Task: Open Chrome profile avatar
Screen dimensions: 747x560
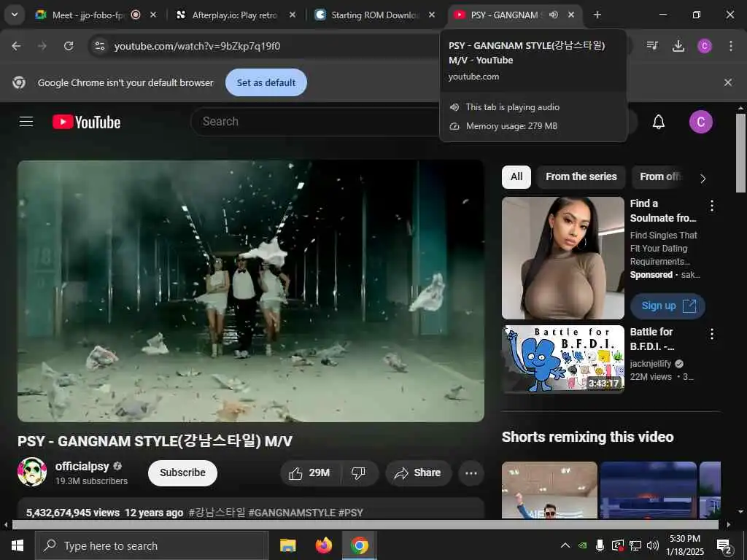Action: 705,46
